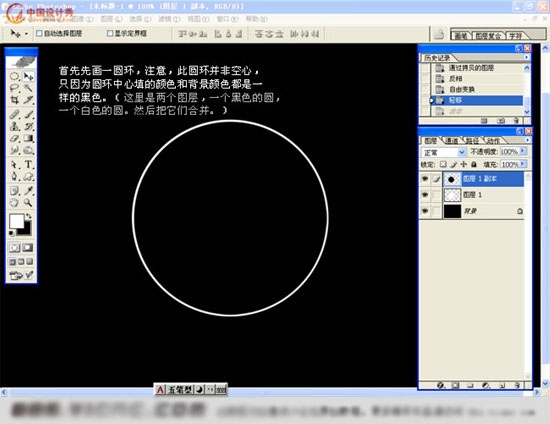Select the Elliptical Marquee tool
Screen dimensions: 550x424
(14, 76)
